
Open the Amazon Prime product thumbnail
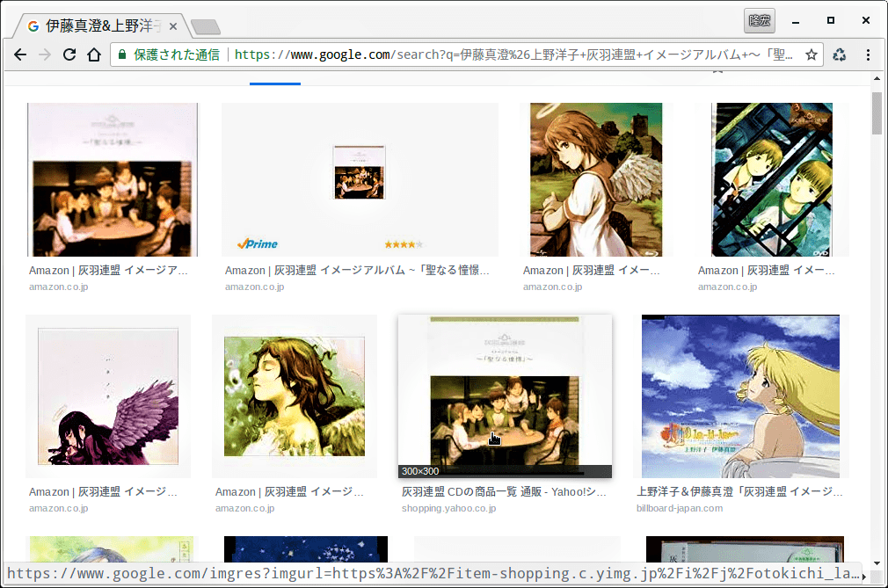click(x=360, y=180)
